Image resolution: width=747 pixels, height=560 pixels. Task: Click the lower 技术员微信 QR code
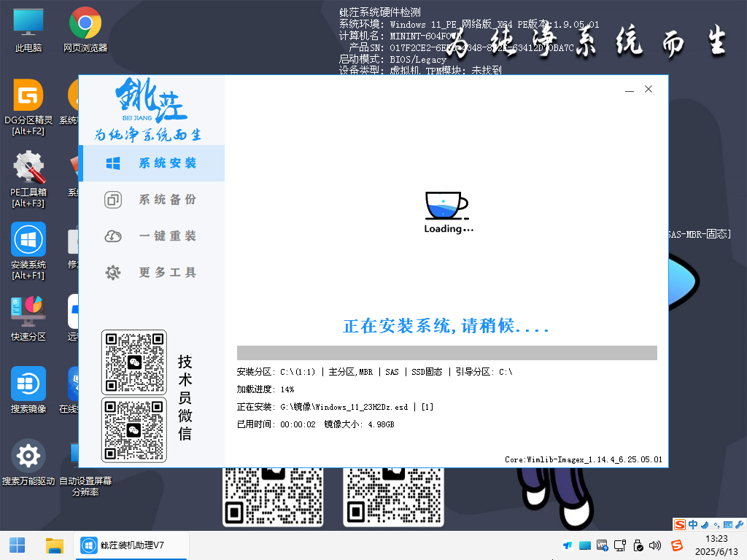click(134, 430)
